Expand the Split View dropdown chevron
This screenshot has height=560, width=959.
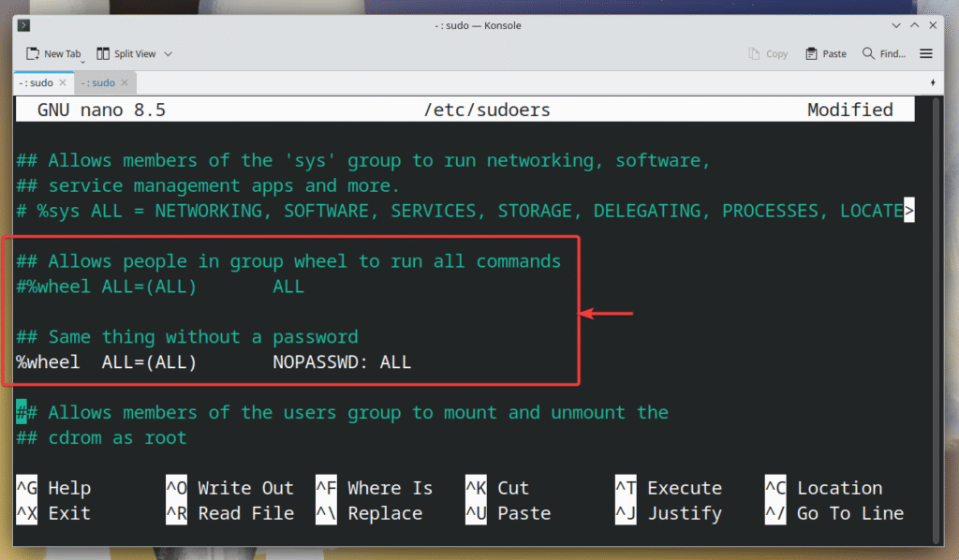[169, 54]
